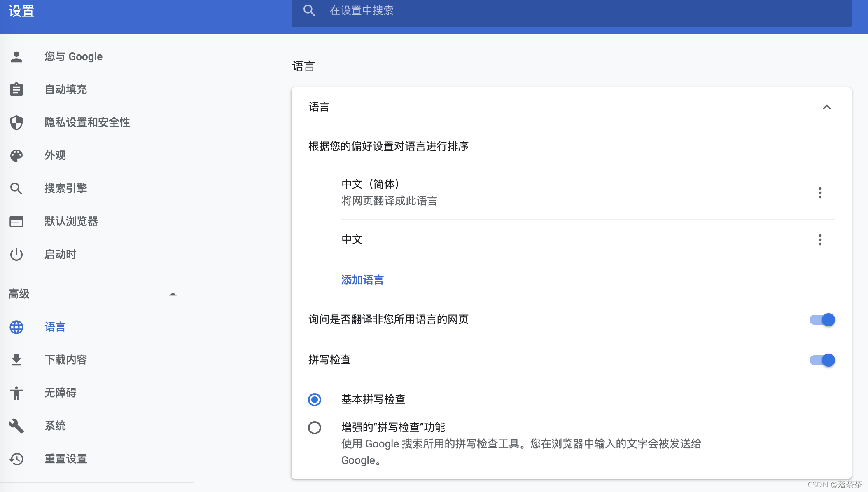Select the 增强的拼写检查 radio button
The image size is (868, 492).
[x=315, y=428]
